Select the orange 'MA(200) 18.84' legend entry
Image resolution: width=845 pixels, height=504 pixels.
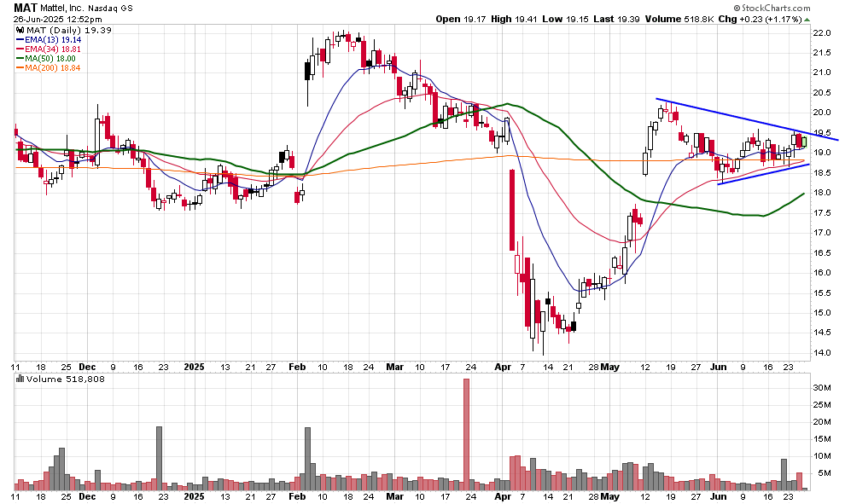pyautogui.click(x=49, y=68)
